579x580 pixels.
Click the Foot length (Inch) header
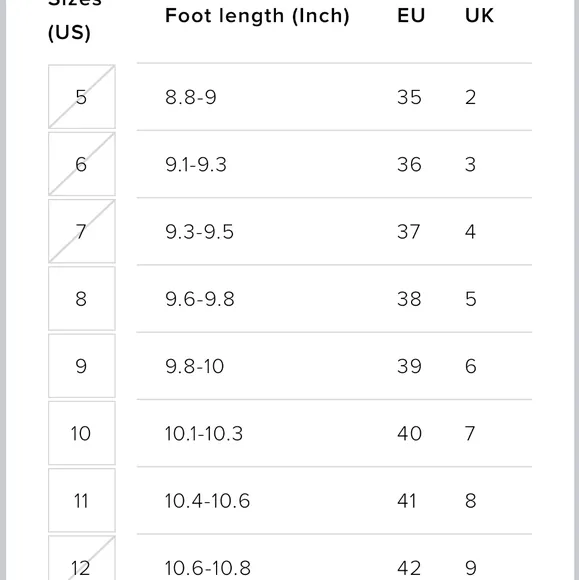click(x=257, y=16)
